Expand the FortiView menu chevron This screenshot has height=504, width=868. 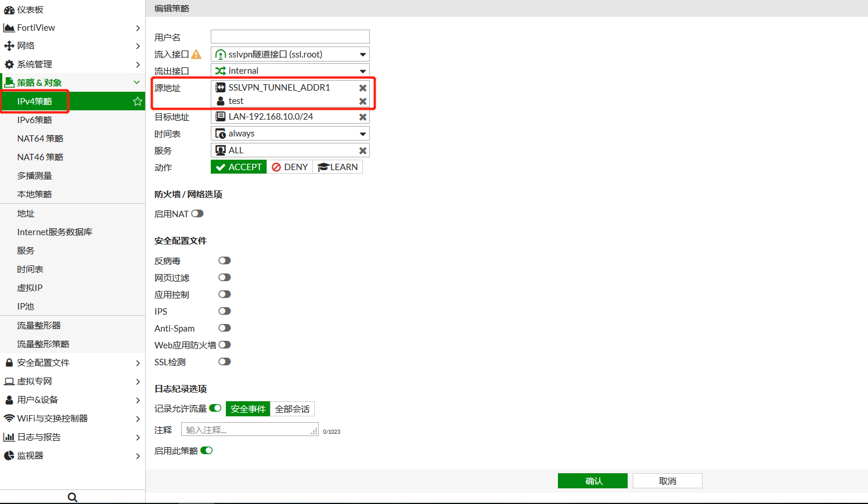click(138, 28)
